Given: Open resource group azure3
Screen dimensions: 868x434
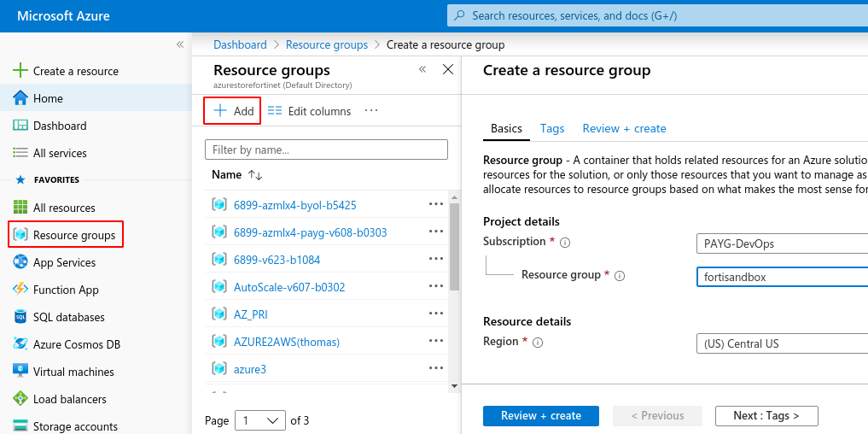Looking at the screenshot, I should pos(250,368).
